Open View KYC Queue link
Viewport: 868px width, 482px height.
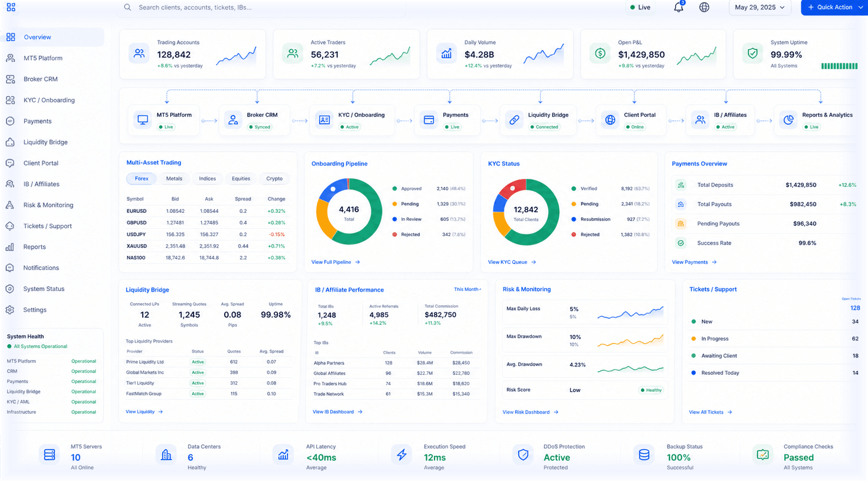point(512,262)
